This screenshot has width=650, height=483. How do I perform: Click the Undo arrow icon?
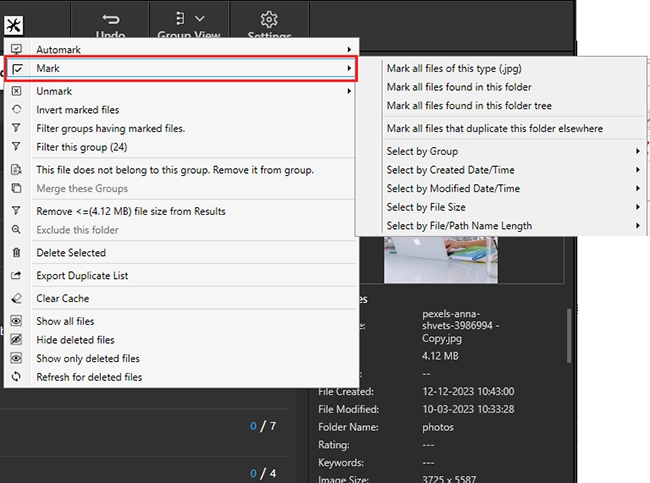(111, 19)
